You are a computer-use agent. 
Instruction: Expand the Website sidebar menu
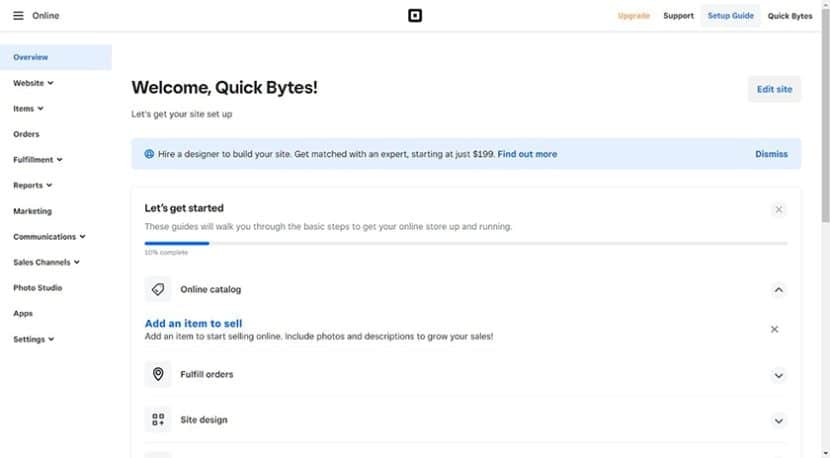click(x=33, y=83)
